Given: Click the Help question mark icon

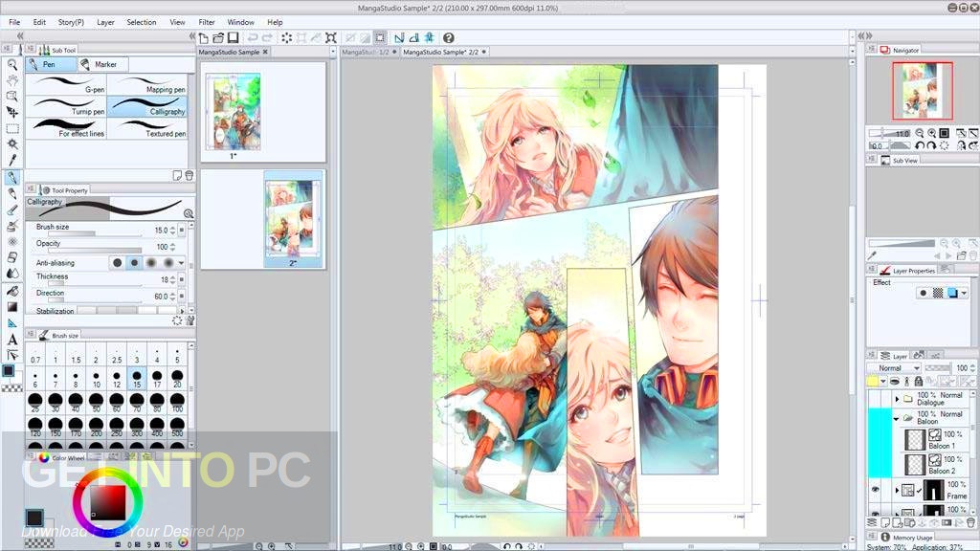Looking at the screenshot, I should coord(448,38).
